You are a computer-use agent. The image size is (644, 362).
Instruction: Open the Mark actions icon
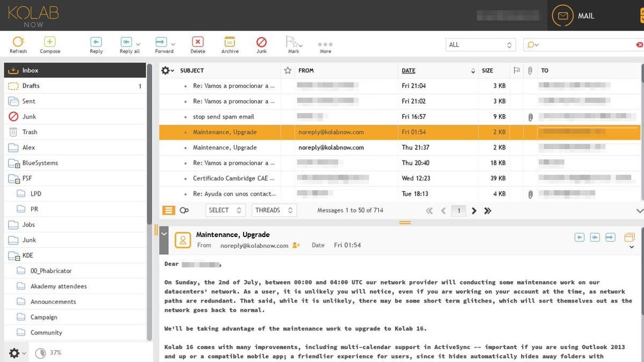tap(291, 42)
